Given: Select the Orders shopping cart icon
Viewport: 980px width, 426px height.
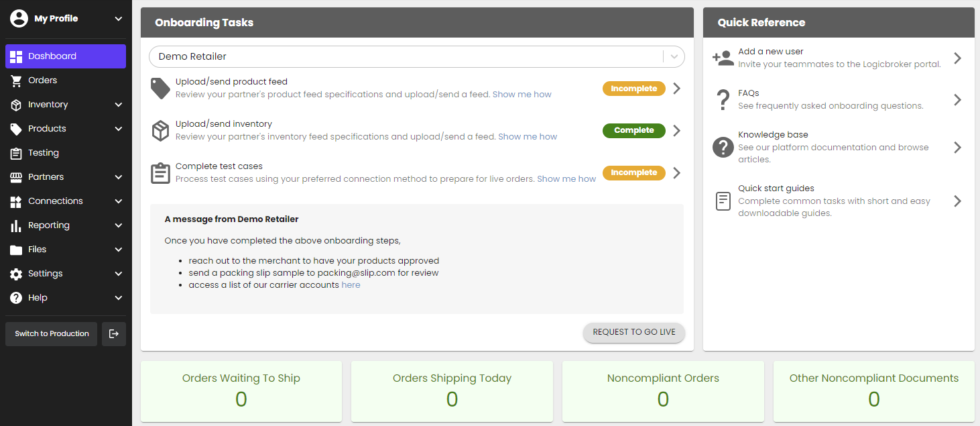Looking at the screenshot, I should (x=17, y=80).
